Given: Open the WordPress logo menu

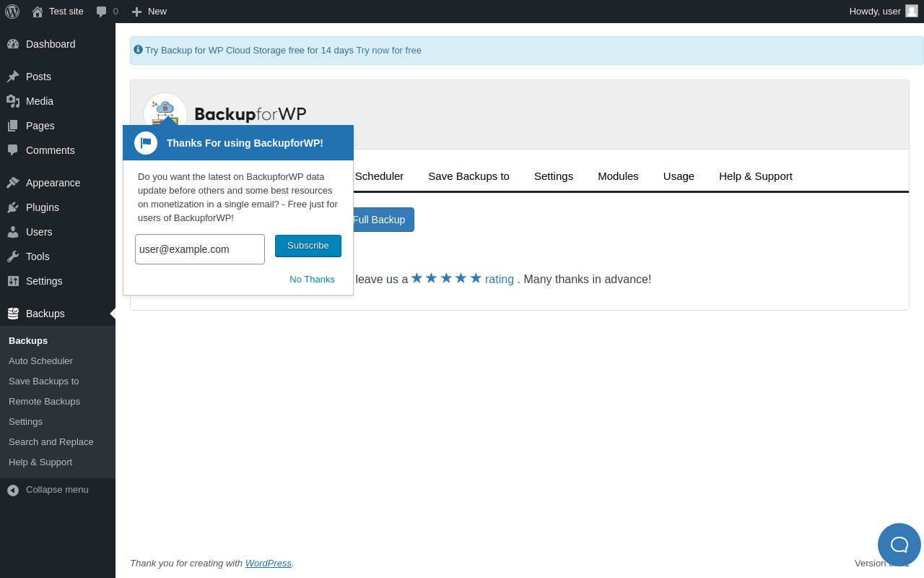Looking at the screenshot, I should coord(12,12).
